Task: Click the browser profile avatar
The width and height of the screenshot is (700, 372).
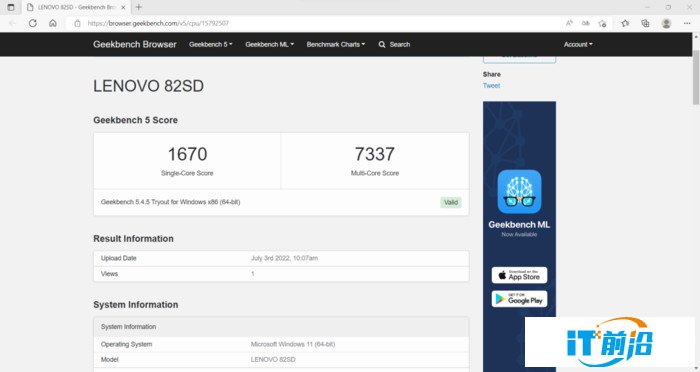Action: coord(667,23)
